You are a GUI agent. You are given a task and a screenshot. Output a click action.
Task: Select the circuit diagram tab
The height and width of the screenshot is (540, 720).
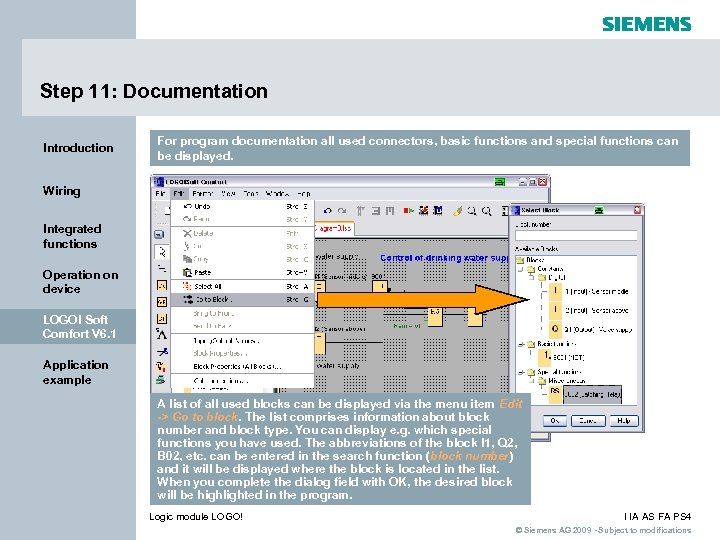(x=334, y=228)
